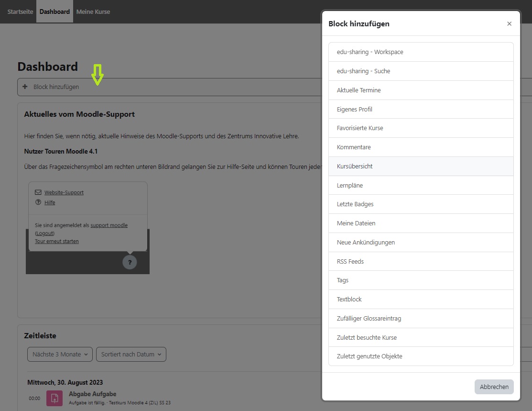Click the plus icon beside Block hinzufügen
The height and width of the screenshot is (411, 532).
pos(25,87)
